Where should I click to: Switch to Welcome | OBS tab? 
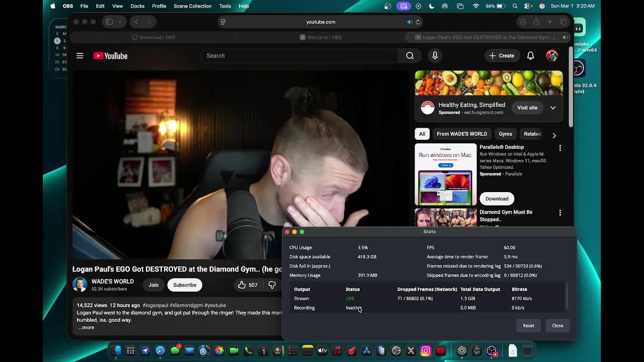click(320, 37)
